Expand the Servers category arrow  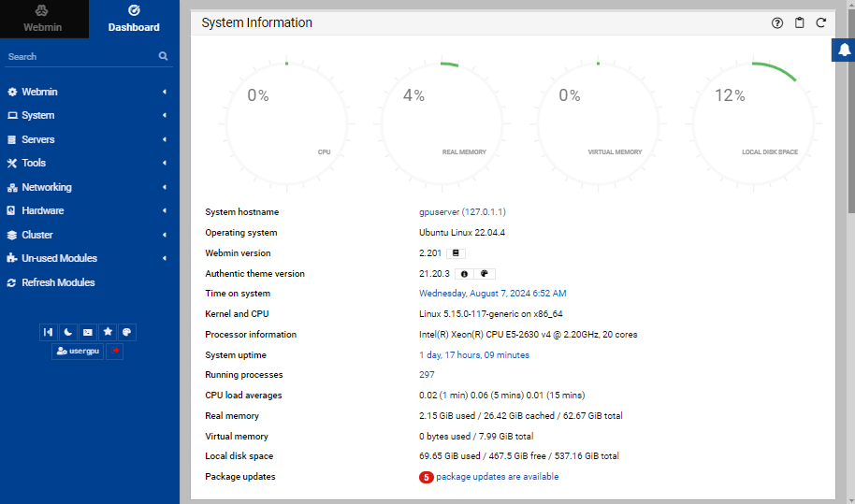164,139
